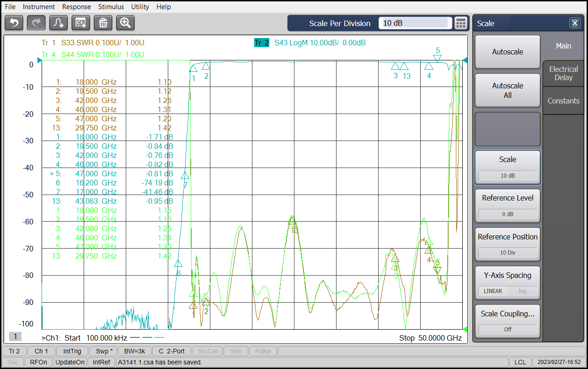This screenshot has height=369, width=588.
Task: Click marker 5 triangle at top of plot
Action: (437, 58)
